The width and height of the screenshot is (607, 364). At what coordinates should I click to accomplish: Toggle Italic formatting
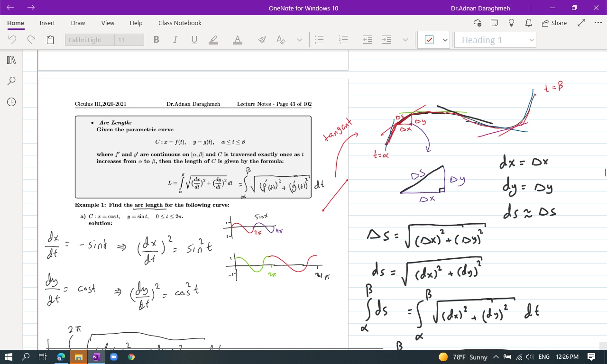[175, 40]
